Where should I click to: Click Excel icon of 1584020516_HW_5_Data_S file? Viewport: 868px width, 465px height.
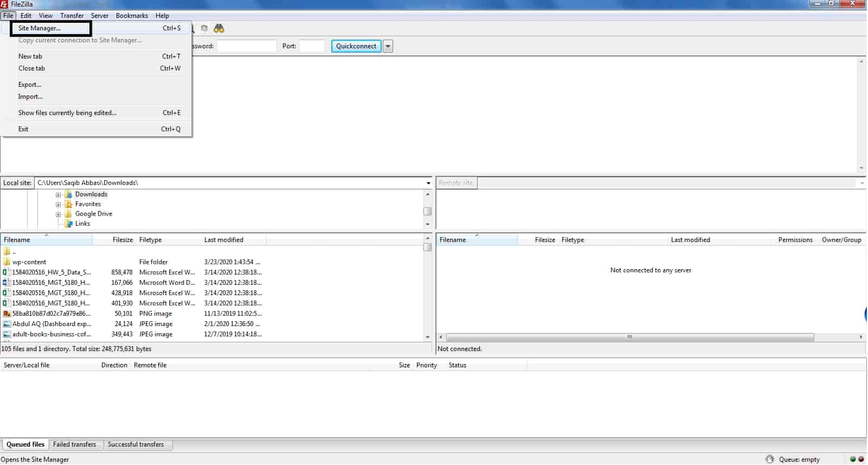(7, 272)
